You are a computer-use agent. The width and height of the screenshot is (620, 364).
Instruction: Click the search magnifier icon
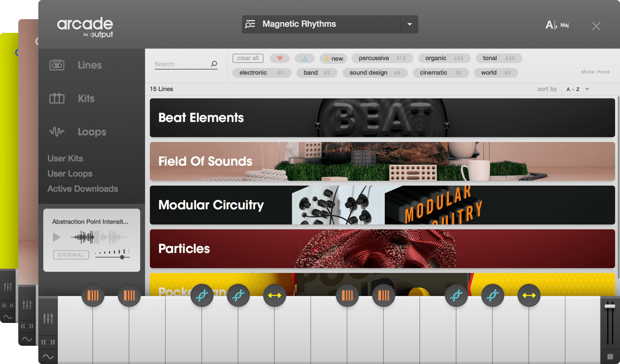pos(214,64)
